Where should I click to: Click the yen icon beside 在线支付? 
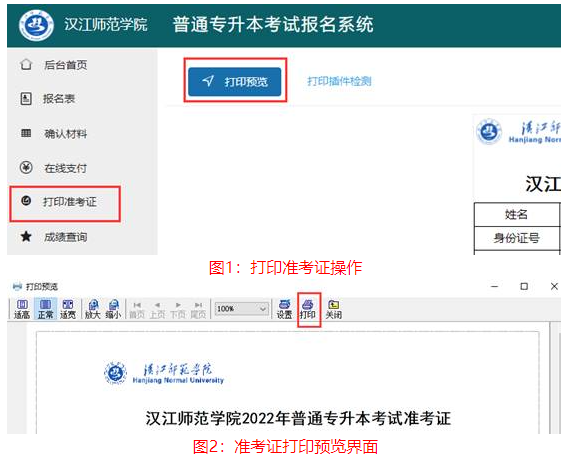26,168
